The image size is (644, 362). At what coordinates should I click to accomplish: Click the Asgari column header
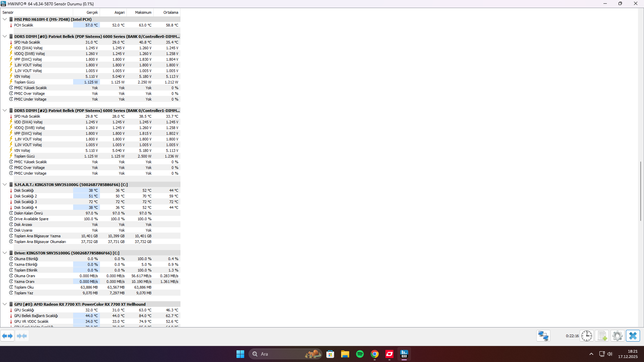[x=113, y=12]
